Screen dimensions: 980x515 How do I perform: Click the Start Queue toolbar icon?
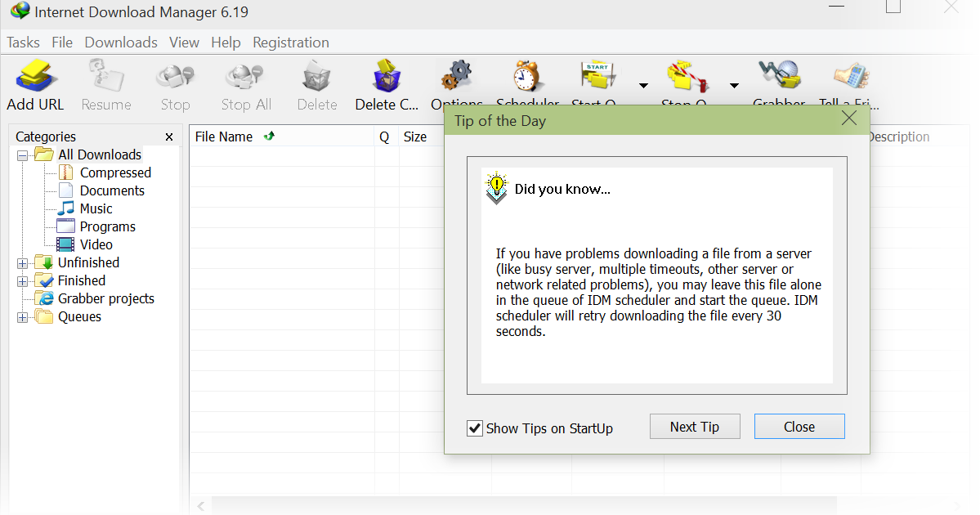[597, 75]
